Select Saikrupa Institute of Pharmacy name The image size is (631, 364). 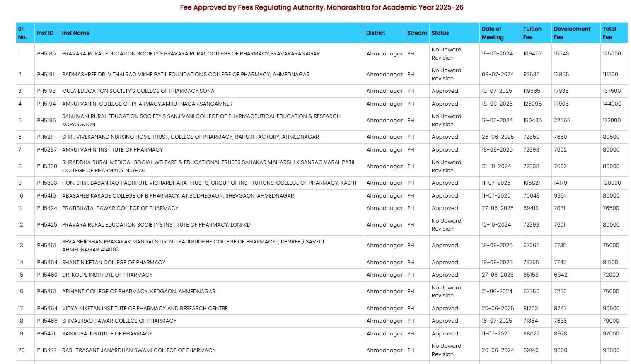coord(107,334)
